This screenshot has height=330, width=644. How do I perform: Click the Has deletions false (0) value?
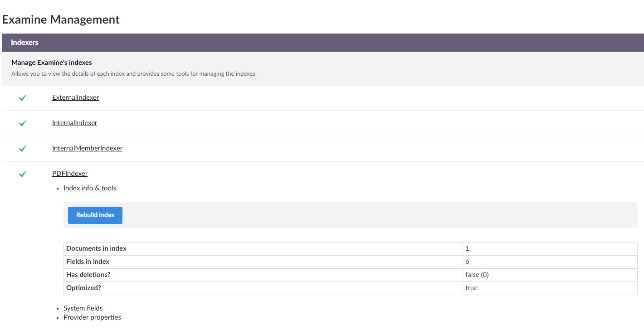point(477,275)
